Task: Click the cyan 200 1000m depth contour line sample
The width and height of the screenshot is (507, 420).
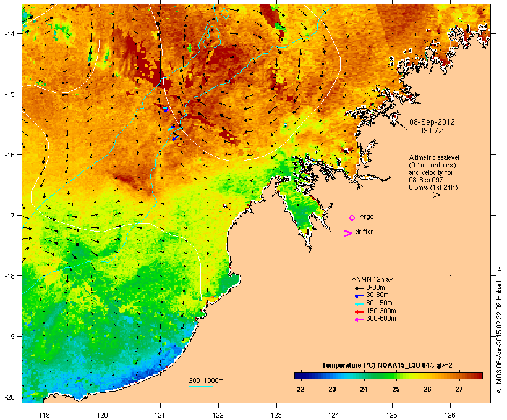Action: [x=200, y=386]
